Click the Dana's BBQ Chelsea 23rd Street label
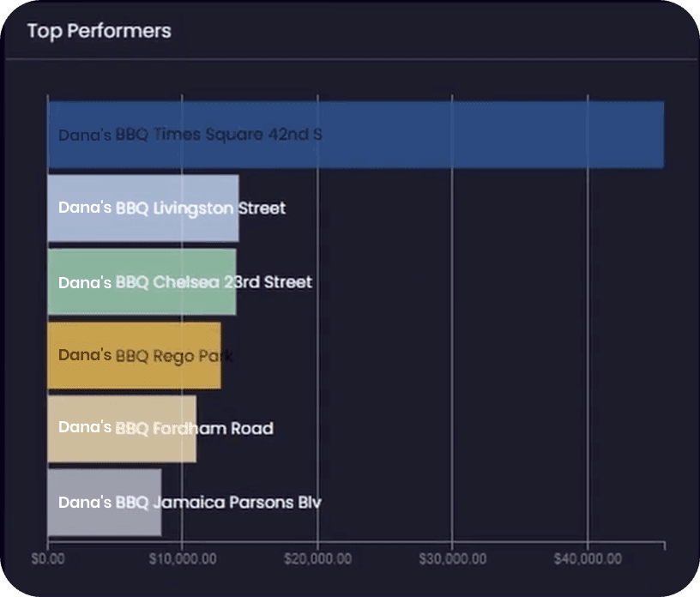 pyautogui.click(x=185, y=282)
